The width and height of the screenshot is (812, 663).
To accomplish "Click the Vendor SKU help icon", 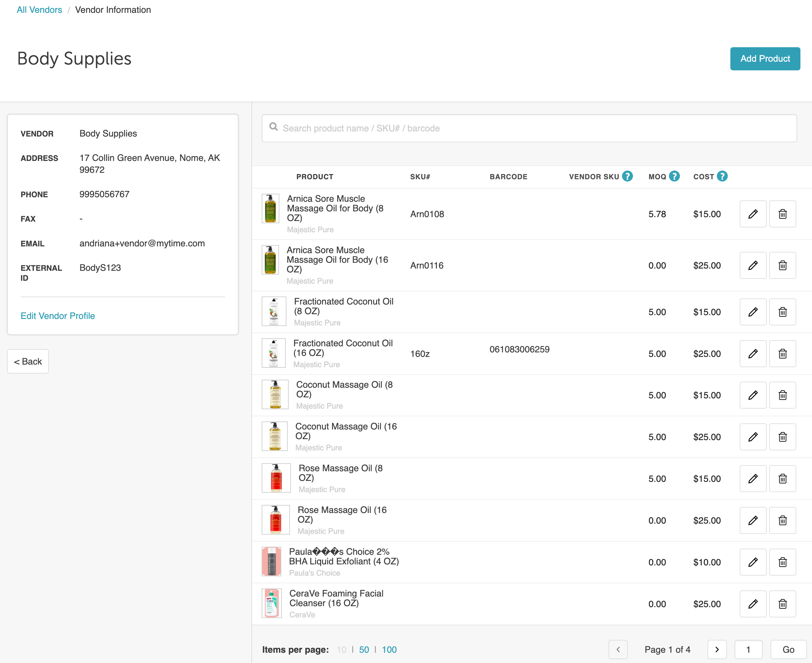I will coord(627,176).
